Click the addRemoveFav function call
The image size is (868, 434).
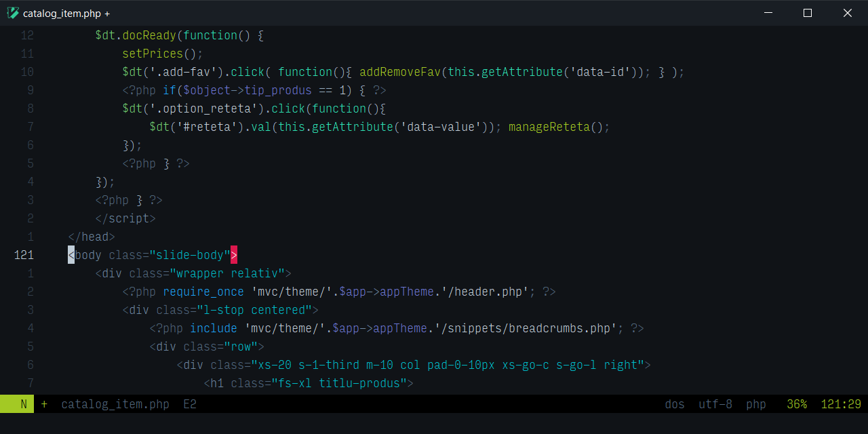[400, 72]
